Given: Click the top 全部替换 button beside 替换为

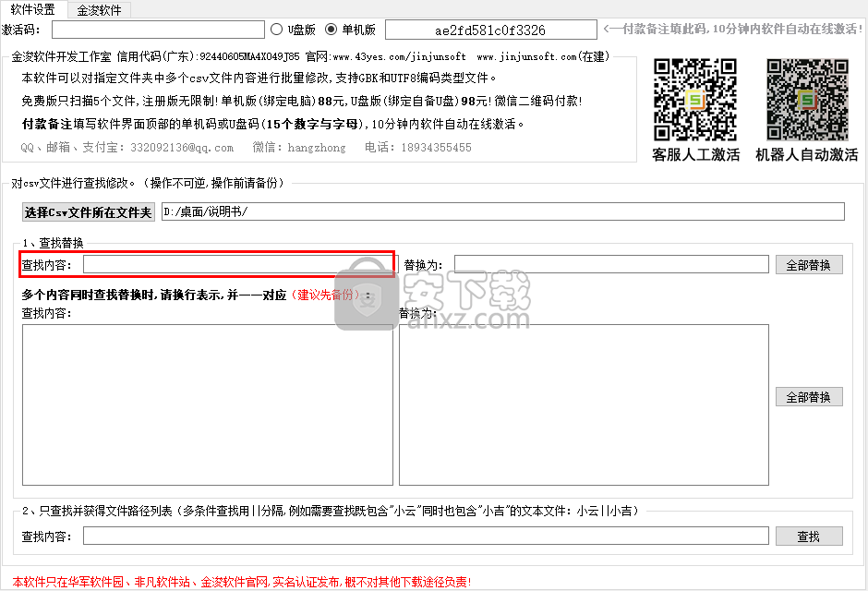Looking at the screenshot, I should (x=809, y=265).
